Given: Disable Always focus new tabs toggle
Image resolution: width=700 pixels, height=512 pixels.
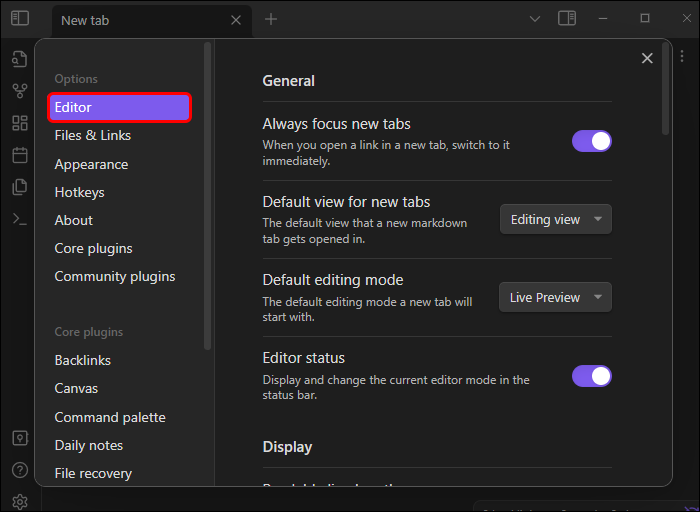Looking at the screenshot, I should (591, 141).
